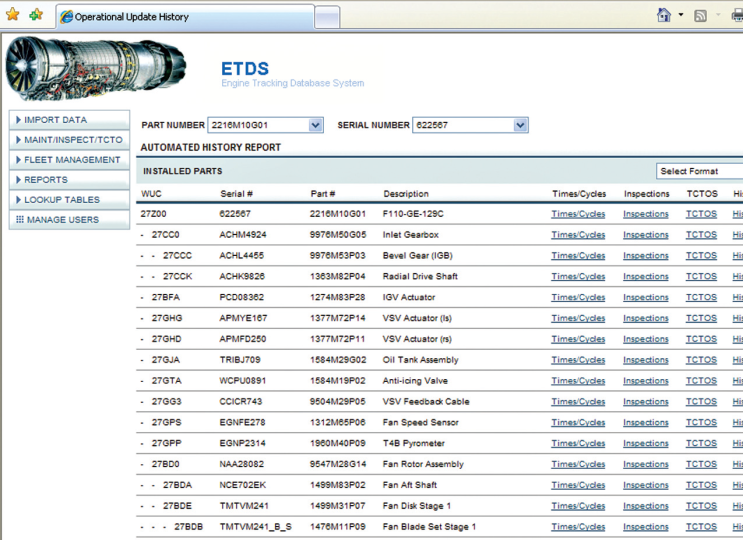Viewport: 743px width, 540px height.
Task: Open TCTOS link for Fan Disk Stage 1
Action: pyautogui.click(x=701, y=506)
